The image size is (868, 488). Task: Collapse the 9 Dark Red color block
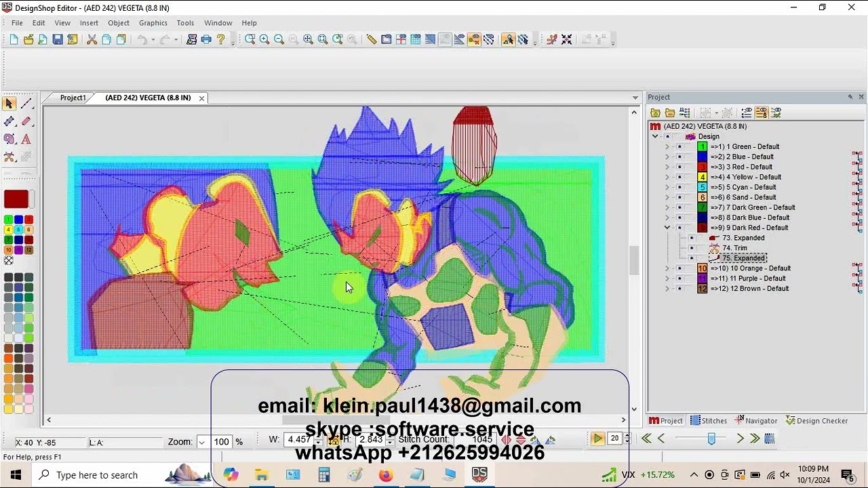coord(667,228)
